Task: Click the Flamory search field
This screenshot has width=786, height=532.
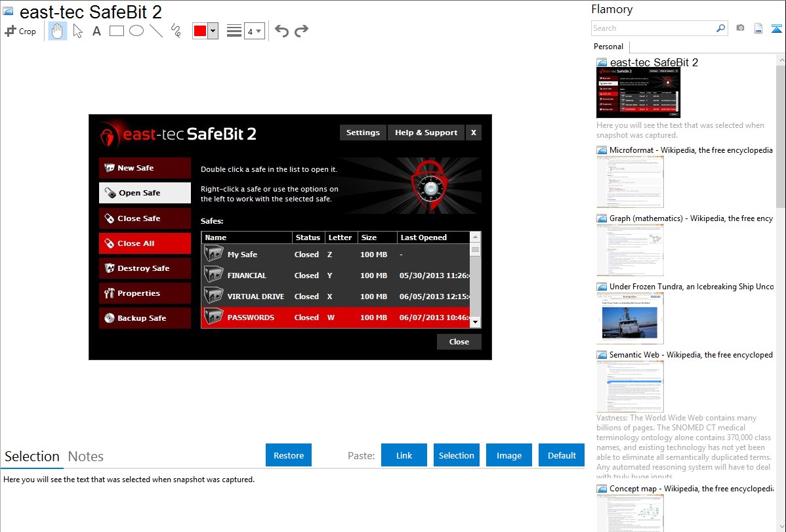Action: point(653,28)
